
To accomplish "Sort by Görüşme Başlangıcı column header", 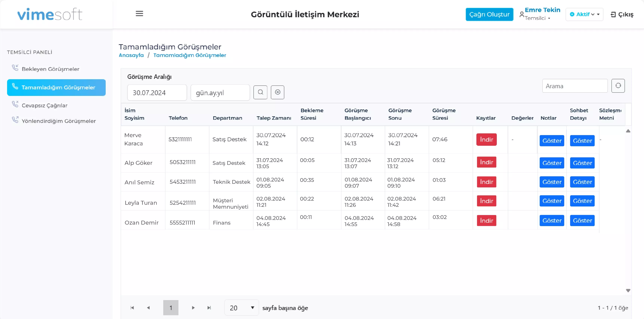I will [357, 114].
